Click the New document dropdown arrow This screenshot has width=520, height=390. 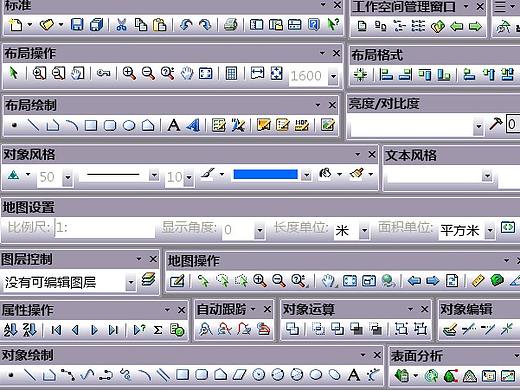pyautogui.click(x=30, y=25)
